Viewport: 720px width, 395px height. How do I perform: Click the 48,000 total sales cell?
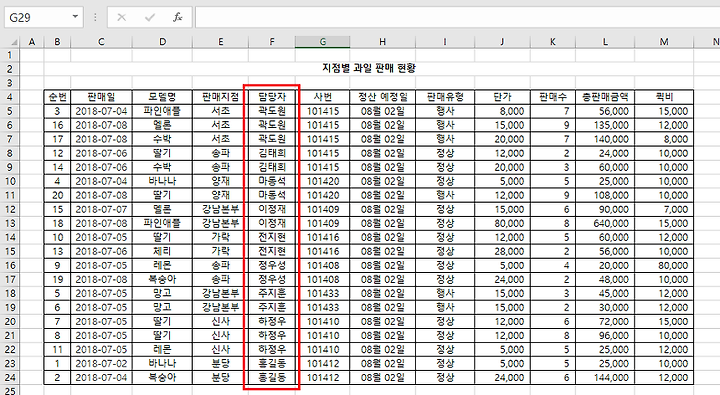tap(605, 279)
